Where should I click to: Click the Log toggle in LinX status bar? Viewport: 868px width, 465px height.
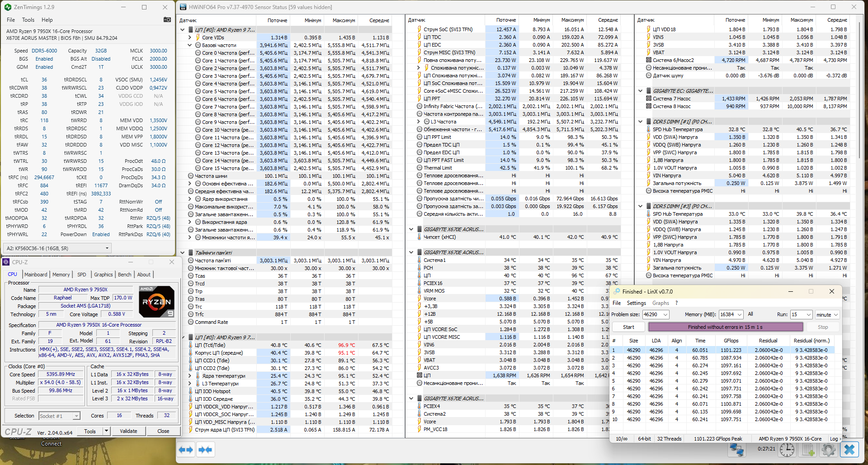[834, 439]
